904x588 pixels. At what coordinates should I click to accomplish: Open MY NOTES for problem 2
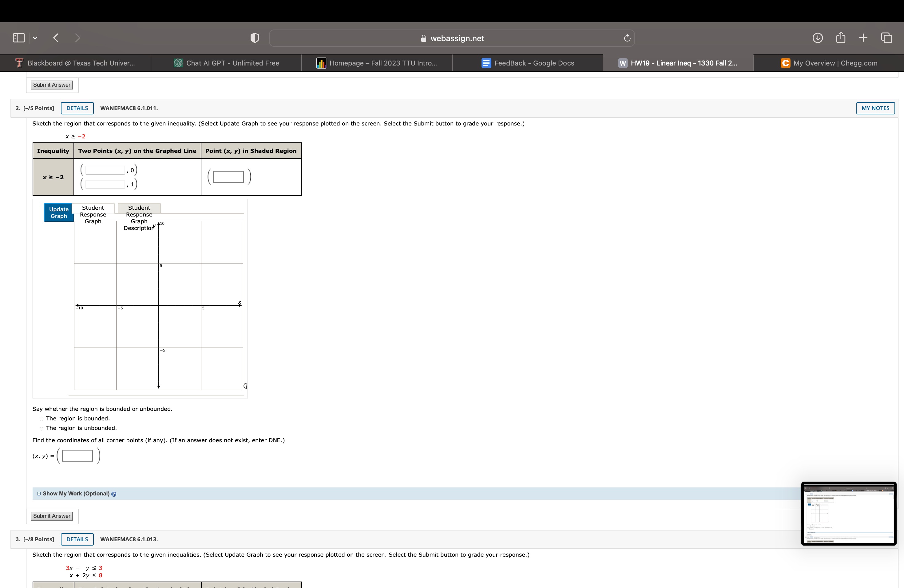875,108
